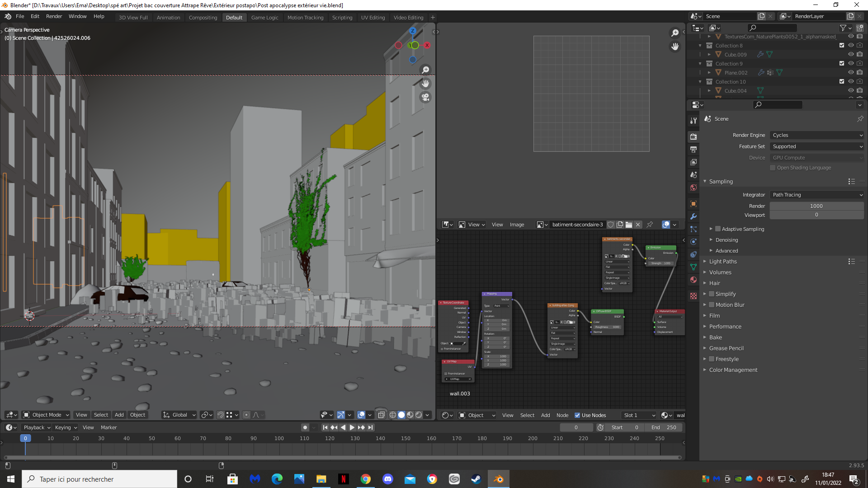The height and width of the screenshot is (488, 868).
Task: Click the Render samples value field
Action: point(816,206)
